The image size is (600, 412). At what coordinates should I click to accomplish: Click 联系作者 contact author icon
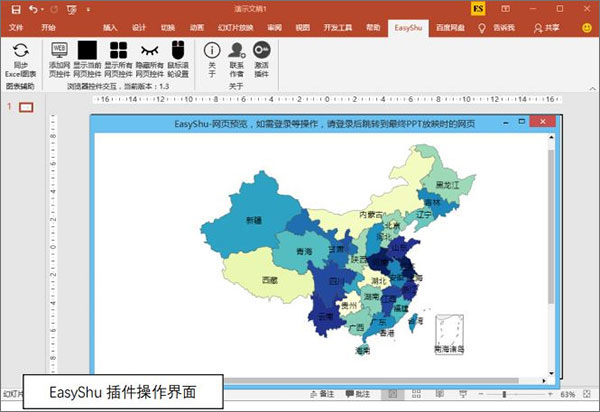pos(236,50)
